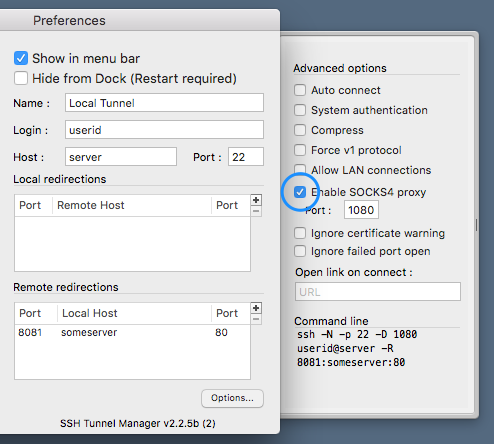Image resolution: width=494 pixels, height=444 pixels.
Task: Click port 8081 in remote redirections
Action: 30,332
